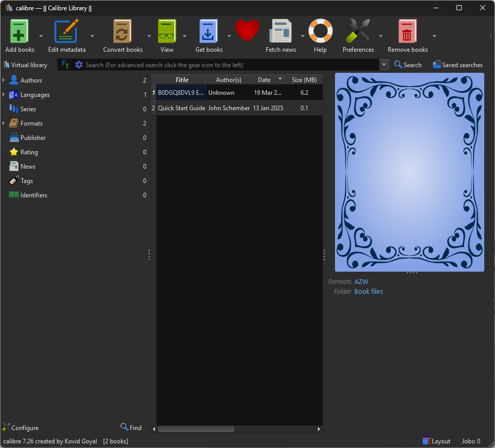The image size is (495, 448).
Task: Sort by the Author(s) column header
Action: coord(228,80)
